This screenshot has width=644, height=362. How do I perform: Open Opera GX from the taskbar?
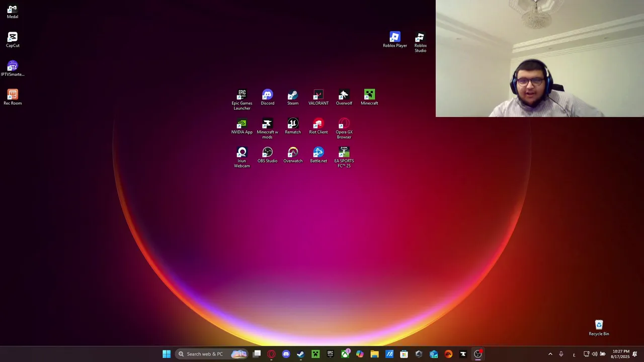click(272, 354)
